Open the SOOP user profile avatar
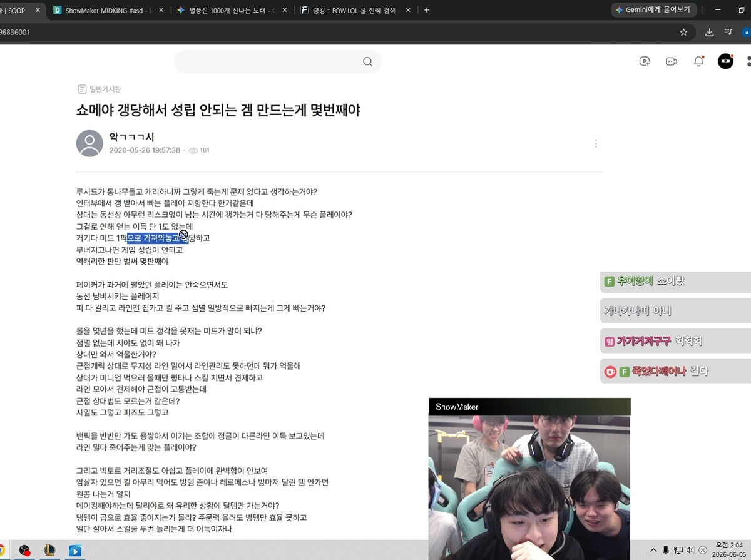751x560 pixels. click(x=725, y=61)
